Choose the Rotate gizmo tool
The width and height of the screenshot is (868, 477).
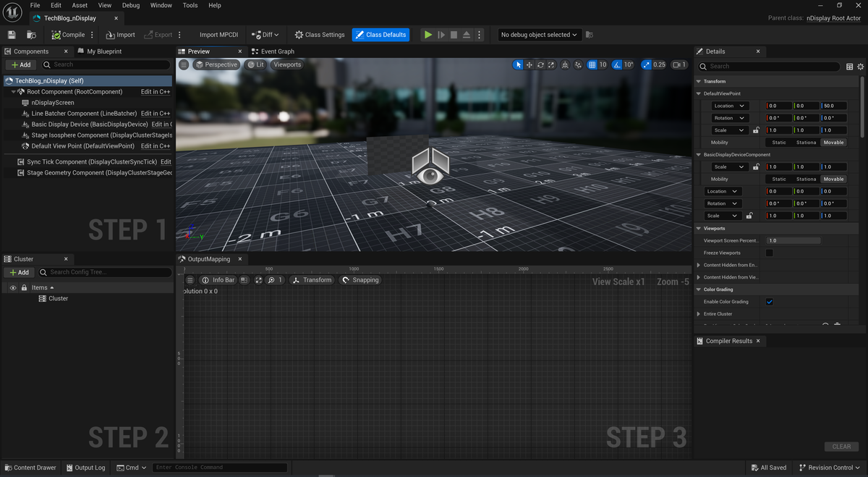(540, 64)
